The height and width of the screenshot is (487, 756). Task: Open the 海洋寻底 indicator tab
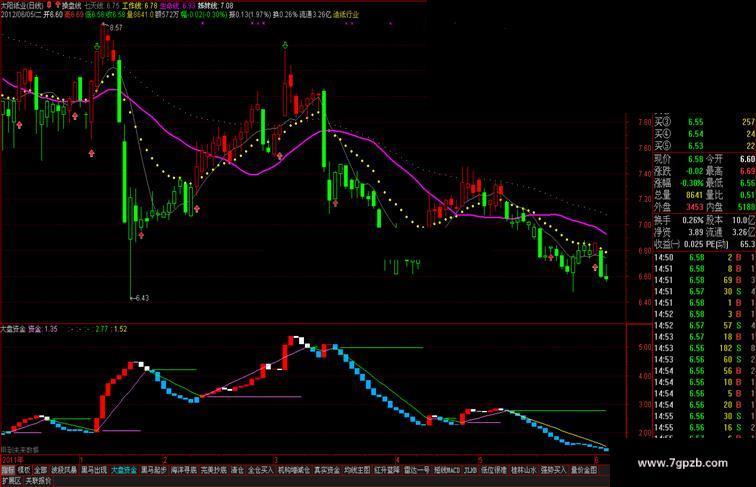[184, 470]
